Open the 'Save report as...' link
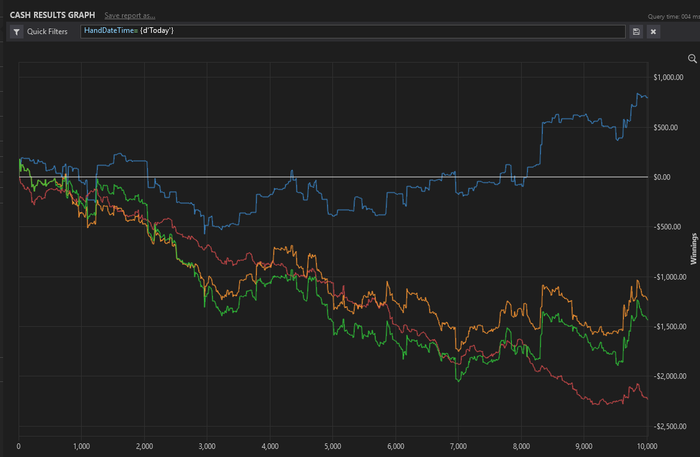The image size is (700, 457). coord(130,16)
